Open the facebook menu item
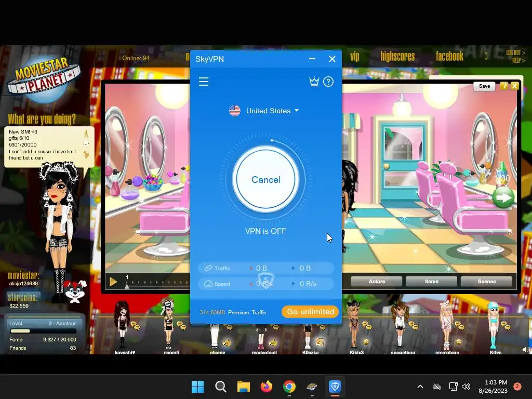Image resolution: width=532 pixels, height=399 pixels. (449, 56)
